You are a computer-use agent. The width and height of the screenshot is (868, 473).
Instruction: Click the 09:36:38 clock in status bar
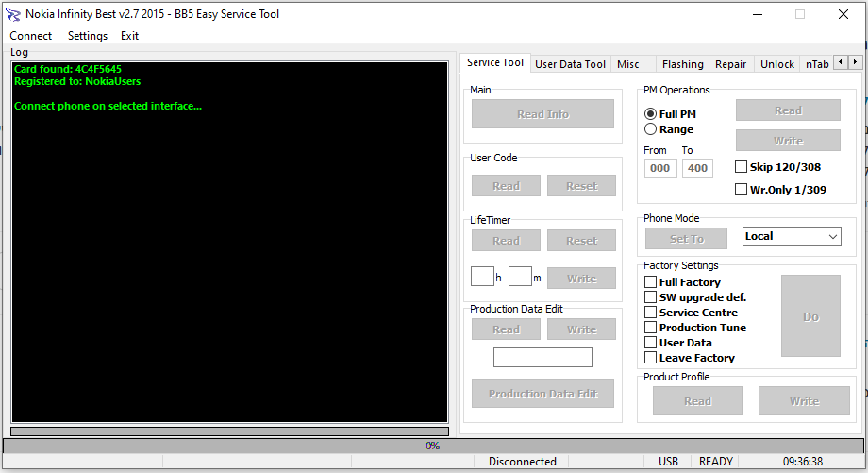803,462
